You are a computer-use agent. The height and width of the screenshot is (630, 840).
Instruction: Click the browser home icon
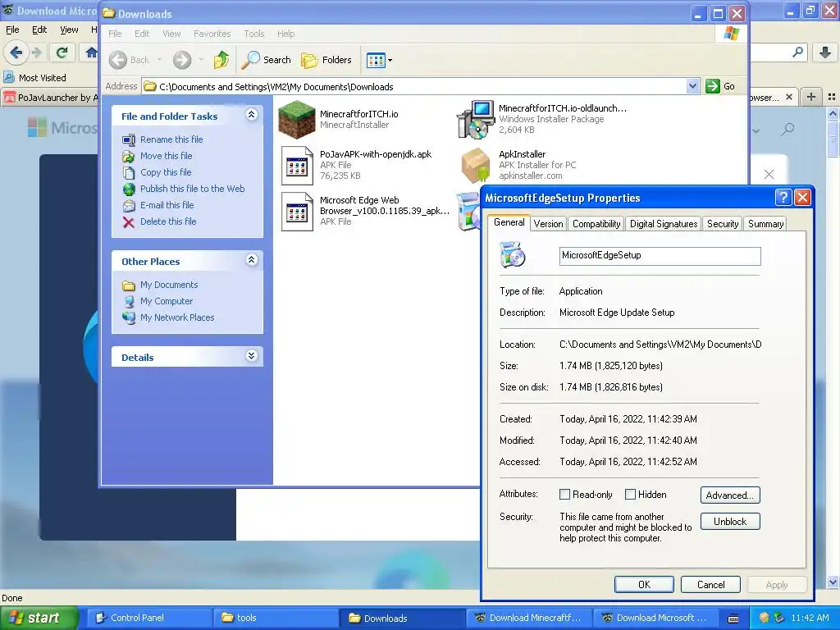92,52
